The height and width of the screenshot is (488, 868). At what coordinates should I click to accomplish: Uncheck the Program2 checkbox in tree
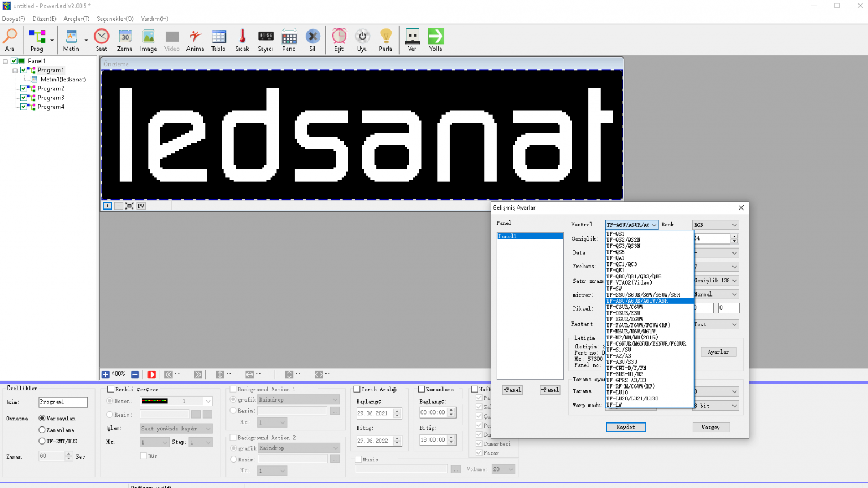[x=24, y=89]
